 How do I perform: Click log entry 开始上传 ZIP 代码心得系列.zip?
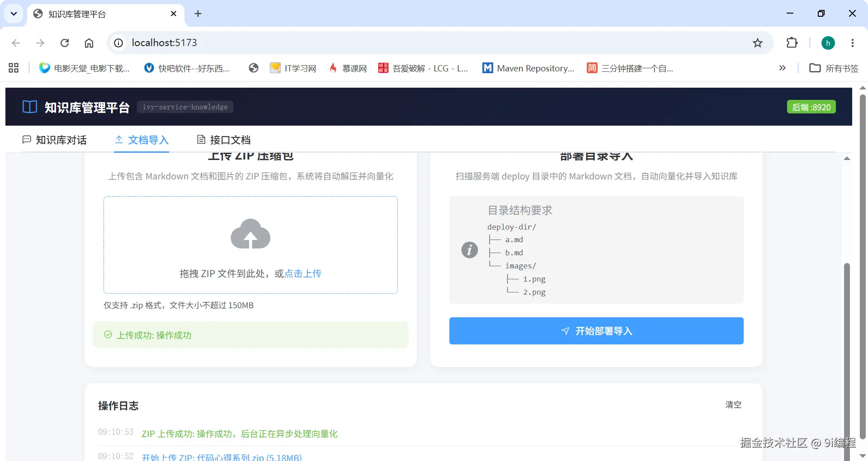[x=222, y=456]
